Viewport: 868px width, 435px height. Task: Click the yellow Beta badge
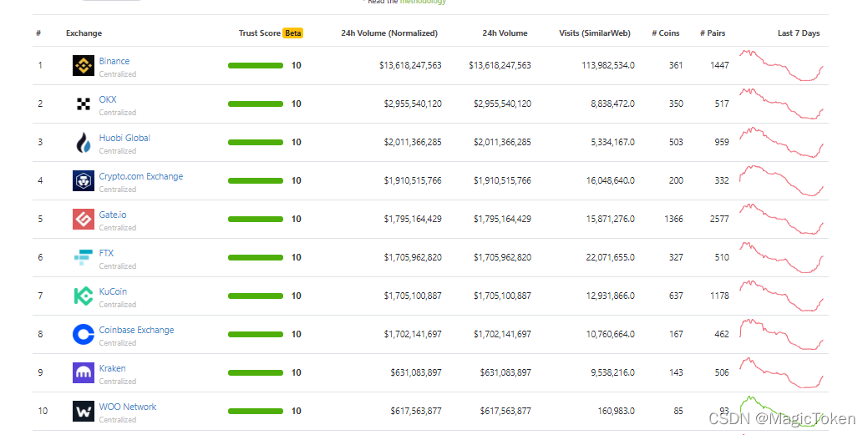293,33
